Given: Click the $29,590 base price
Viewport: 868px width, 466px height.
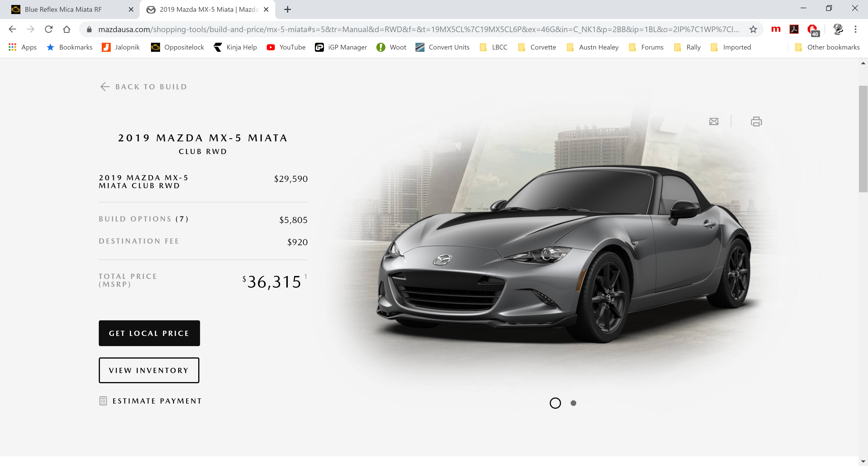Looking at the screenshot, I should click(x=291, y=179).
